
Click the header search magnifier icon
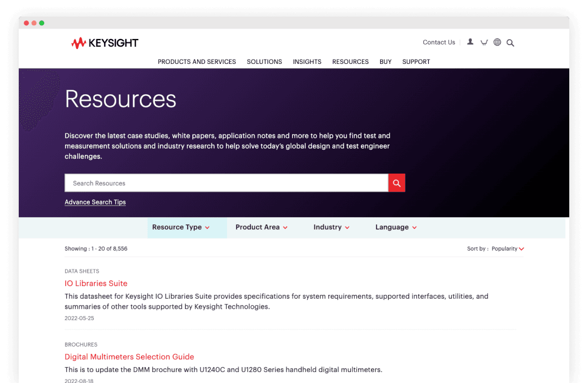510,43
